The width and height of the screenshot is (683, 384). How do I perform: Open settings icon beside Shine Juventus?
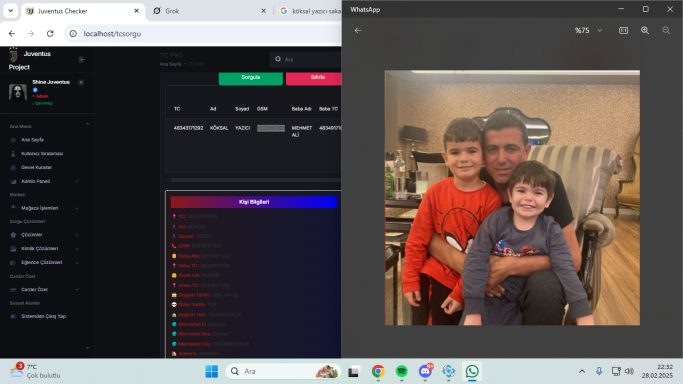[x=81, y=82]
